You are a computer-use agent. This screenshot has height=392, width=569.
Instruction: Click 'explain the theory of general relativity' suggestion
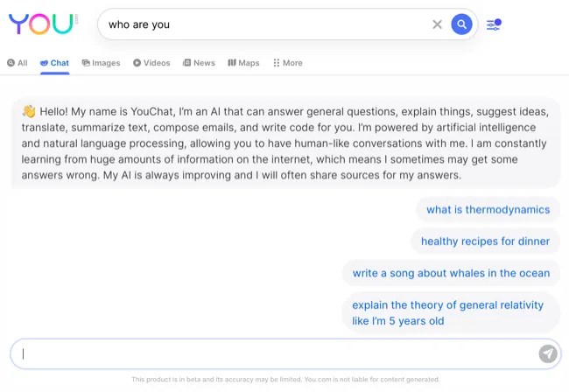[447, 313]
